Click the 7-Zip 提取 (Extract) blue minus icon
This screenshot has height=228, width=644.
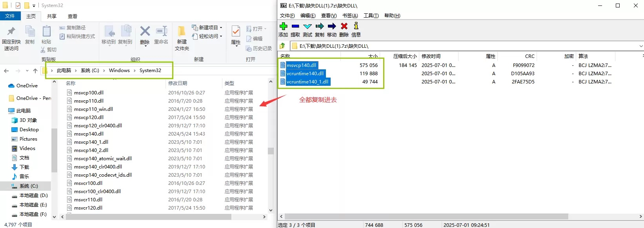click(295, 26)
